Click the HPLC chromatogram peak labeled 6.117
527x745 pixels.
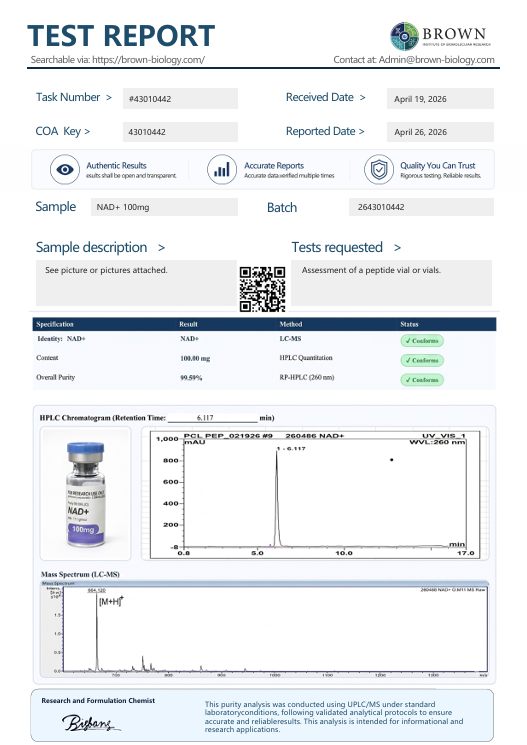point(277,497)
